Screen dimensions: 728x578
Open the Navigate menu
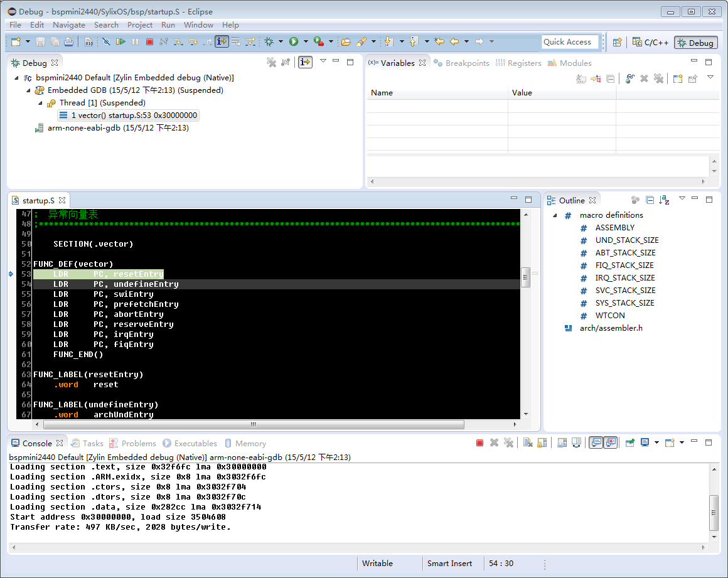pos(68,25)
